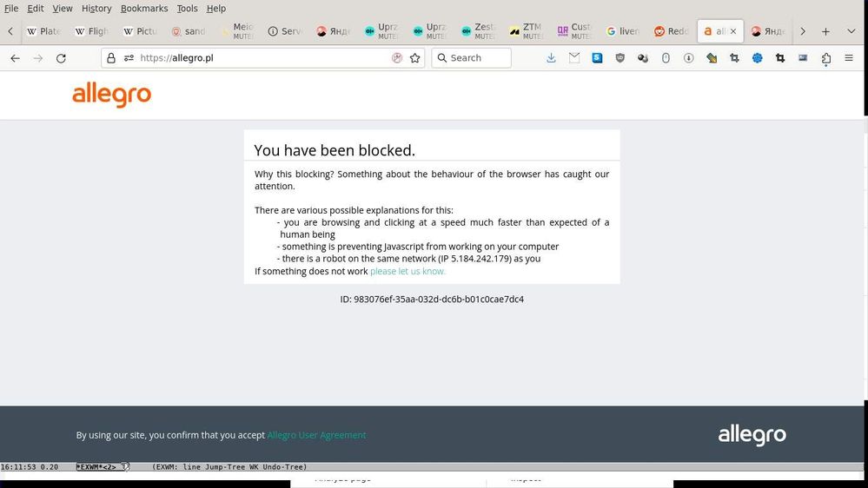Show site security info via padlock icon

click(x=111, y=58)
